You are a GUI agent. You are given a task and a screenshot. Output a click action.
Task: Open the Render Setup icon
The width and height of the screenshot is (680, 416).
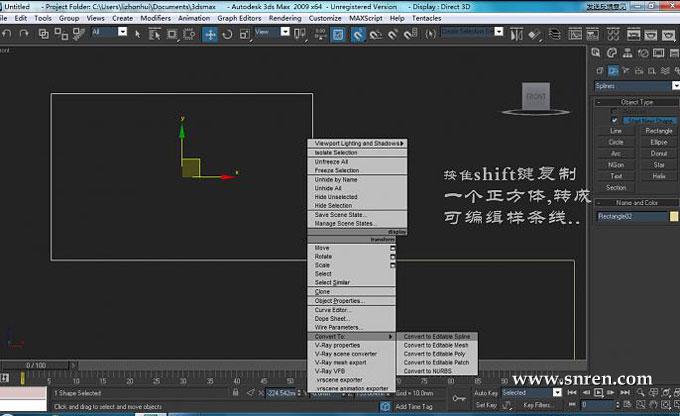tap(634, 34)
